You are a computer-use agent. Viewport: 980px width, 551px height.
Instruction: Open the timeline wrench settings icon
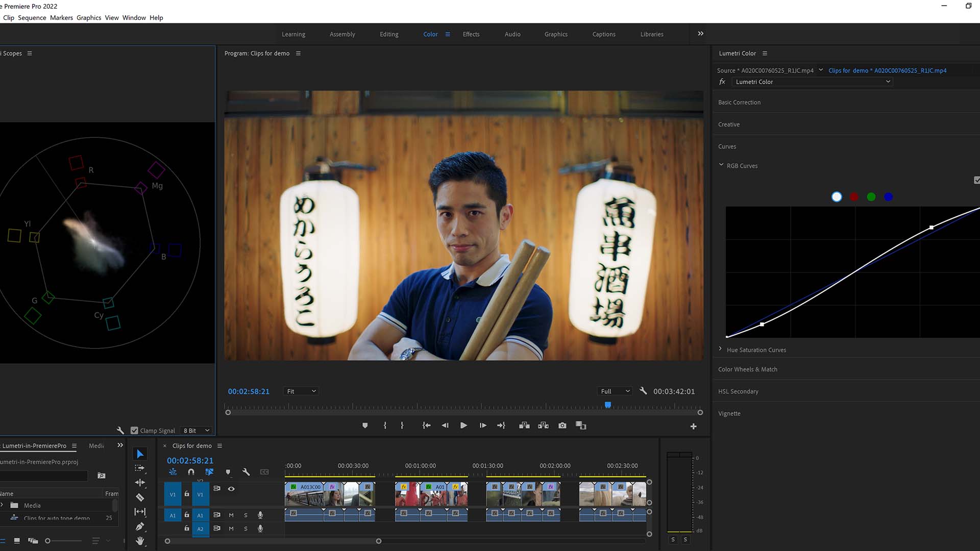point(246,472)
